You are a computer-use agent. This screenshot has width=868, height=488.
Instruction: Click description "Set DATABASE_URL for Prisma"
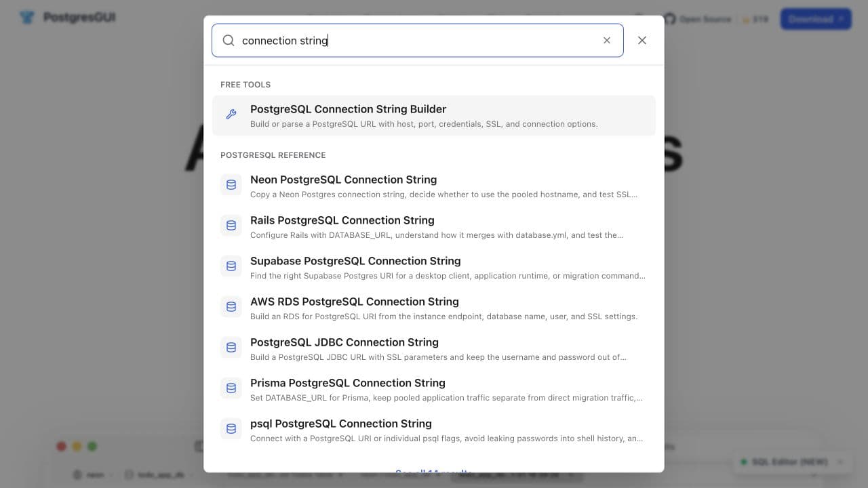tap(446, 398)
